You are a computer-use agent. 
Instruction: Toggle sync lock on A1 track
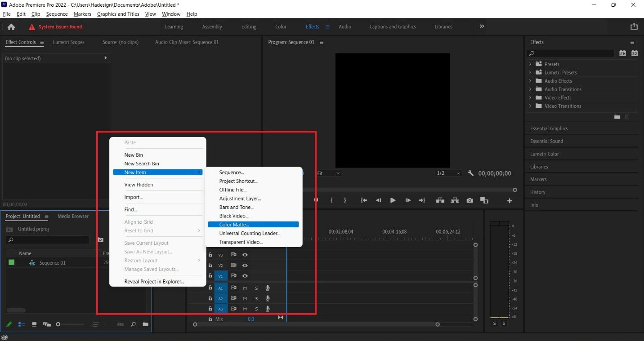tap(234, 288)
